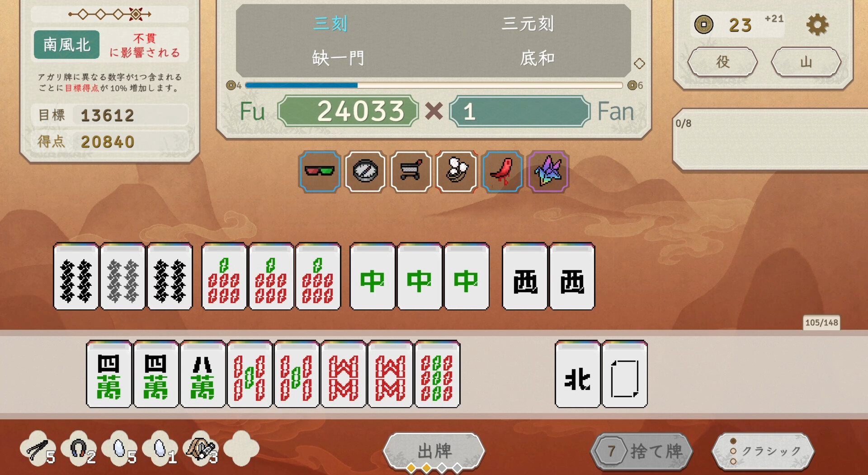Use the rope bundle consumable item

(201, 448)
